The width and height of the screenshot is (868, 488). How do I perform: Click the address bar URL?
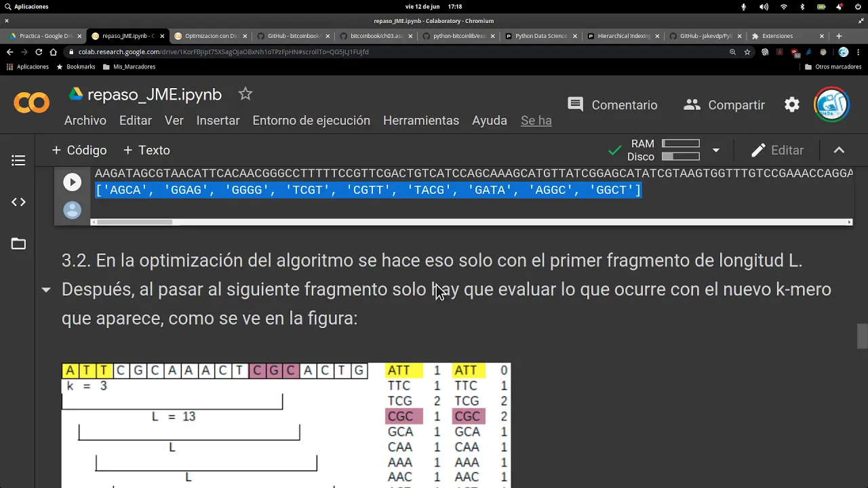223,52
